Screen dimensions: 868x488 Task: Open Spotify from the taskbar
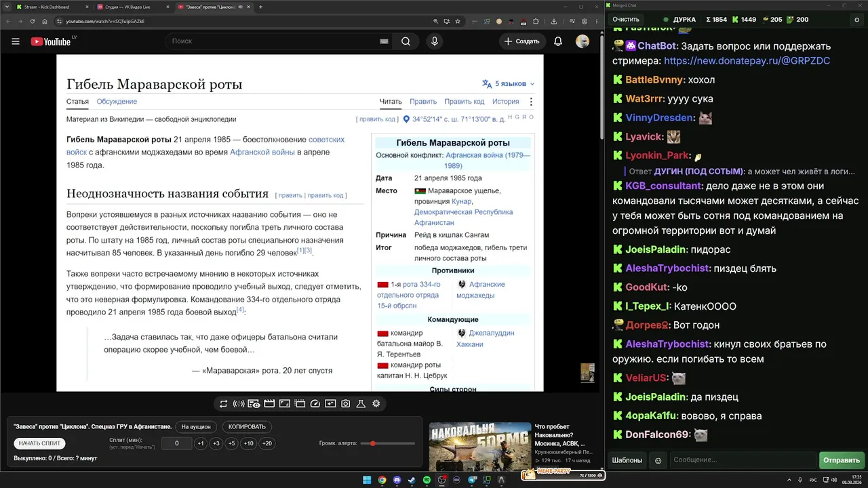[427, 480]
